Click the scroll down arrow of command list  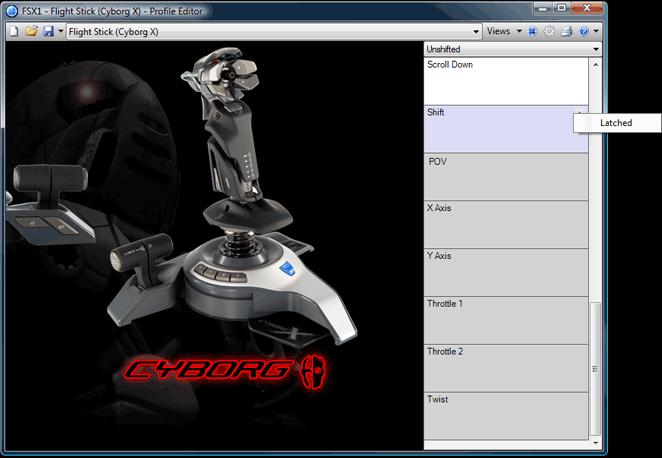[x=595, y=443]
